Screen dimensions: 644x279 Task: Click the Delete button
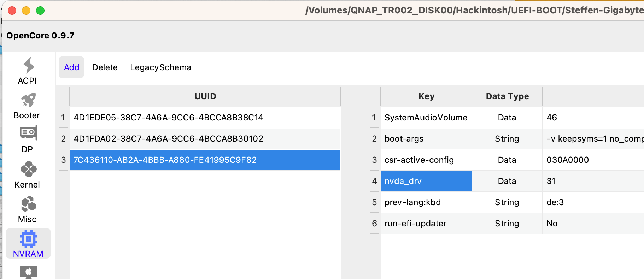pos(105,67)
